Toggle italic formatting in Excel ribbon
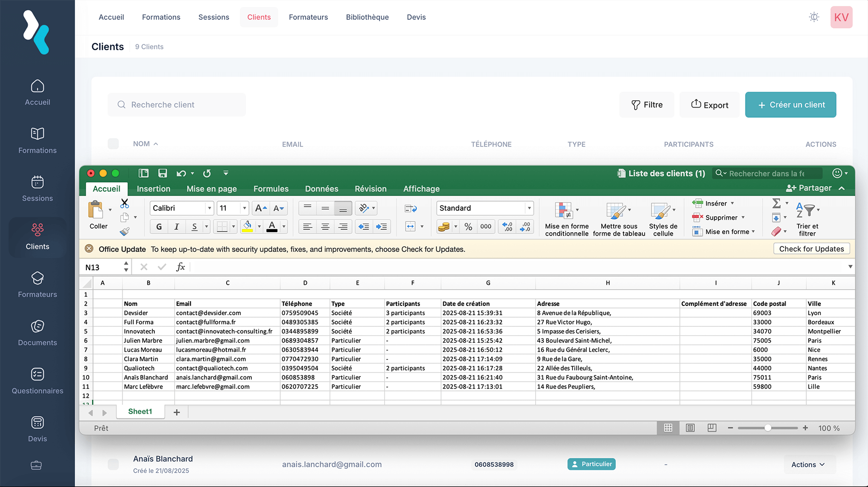The height and width of the screenshot is (487, 868). point(176,226)
